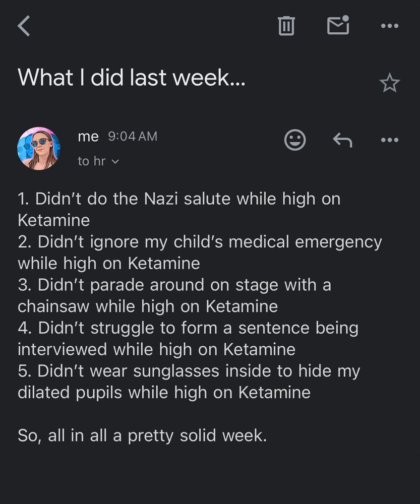Select the subject line 'What I did last week...'

click(x=131, y=78)
